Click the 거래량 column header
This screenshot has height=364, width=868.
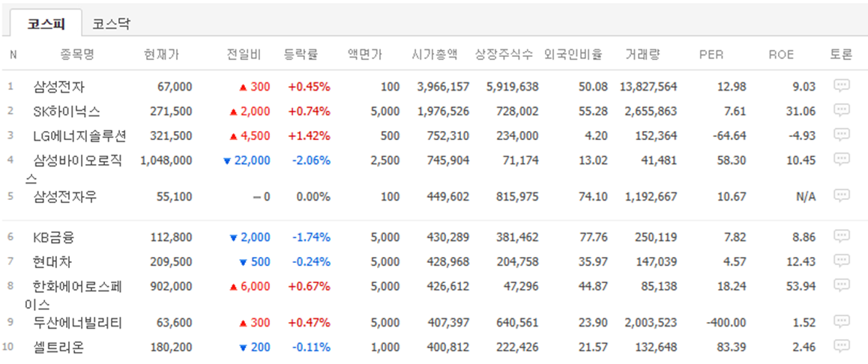[642, 55]
